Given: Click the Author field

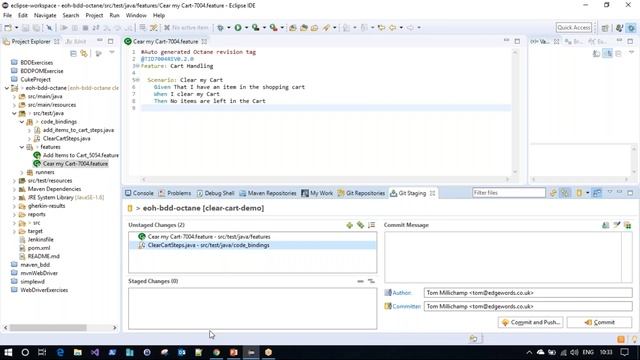Looking at the screenshot, I should coord(528,293).
